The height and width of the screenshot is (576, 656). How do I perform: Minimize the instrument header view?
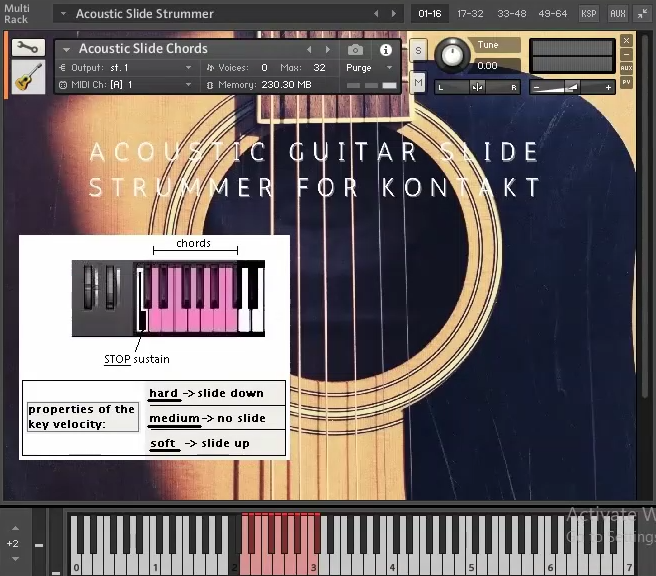tap(626, 54)
